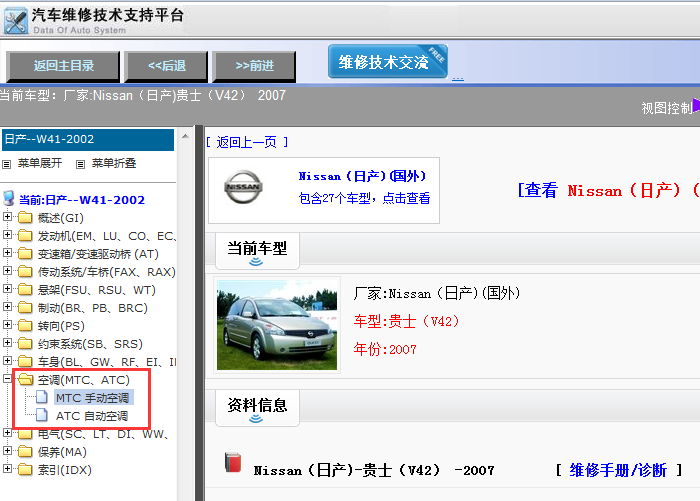
Task: Click text 厂家:Nissan（日产）(国外)
Action: pos(437,293)
